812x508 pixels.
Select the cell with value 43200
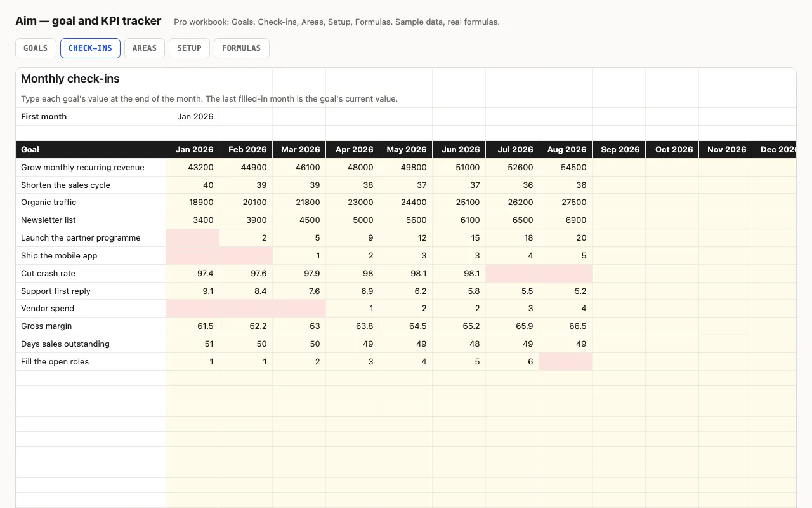(193, 168)
